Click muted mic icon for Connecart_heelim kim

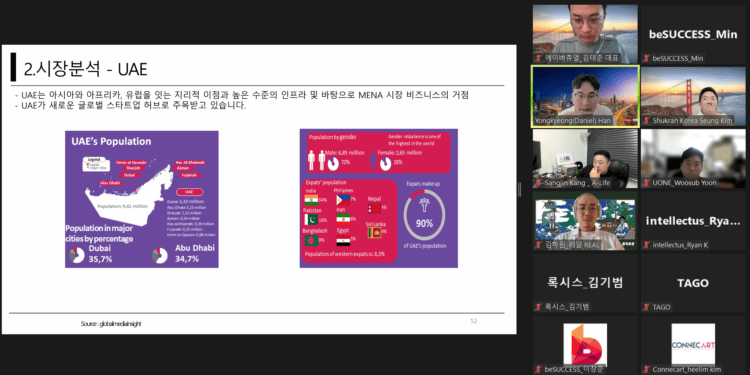click(647, 369)
